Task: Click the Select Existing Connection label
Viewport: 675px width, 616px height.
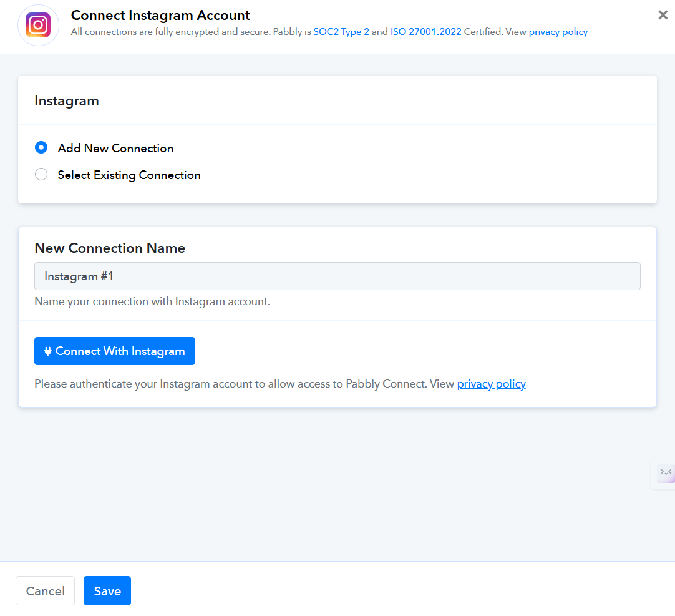Action: click(129, 175)
